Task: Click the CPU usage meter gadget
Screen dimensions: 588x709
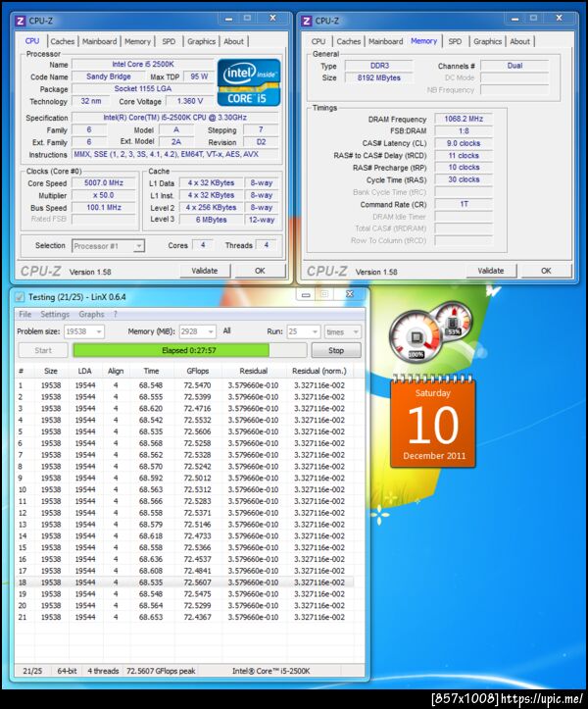Action: (416, 337)
